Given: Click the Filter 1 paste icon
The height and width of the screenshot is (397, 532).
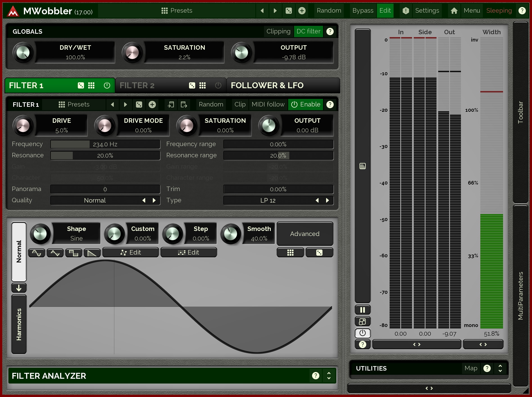Looking at the screenshot, I should coord(184,105).
